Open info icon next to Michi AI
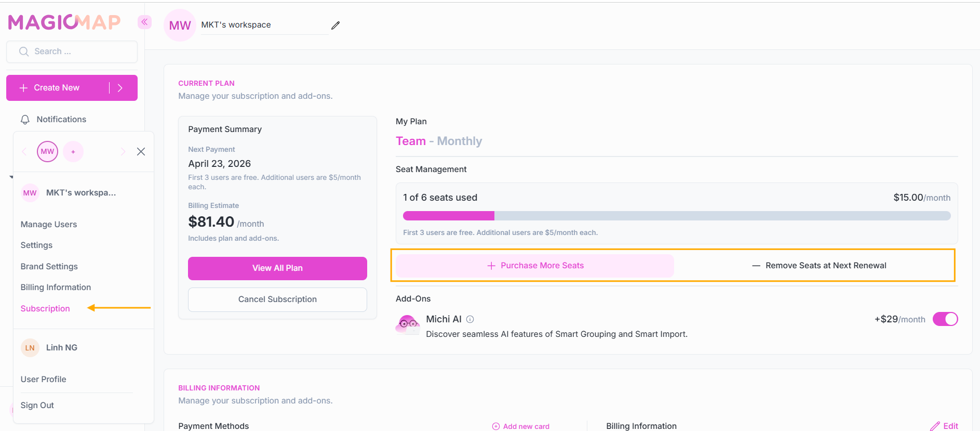980x431 pixels. pyautogui.click(x=470, y=319)
